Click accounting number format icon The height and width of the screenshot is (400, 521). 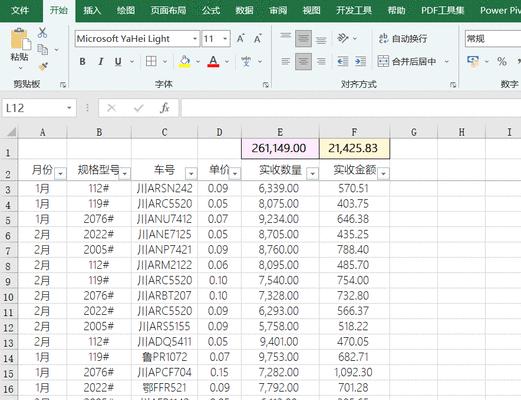pyautogui.click(x=473, y=61)
